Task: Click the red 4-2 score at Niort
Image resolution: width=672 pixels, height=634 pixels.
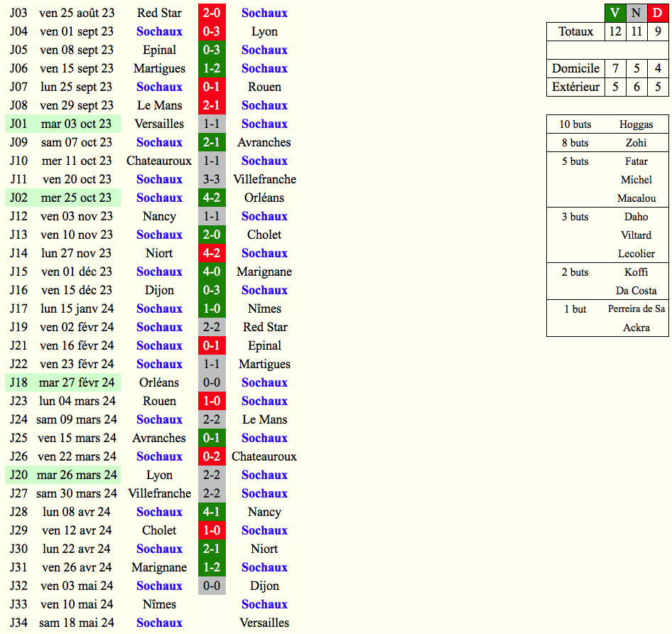Action: coord(212,253)
